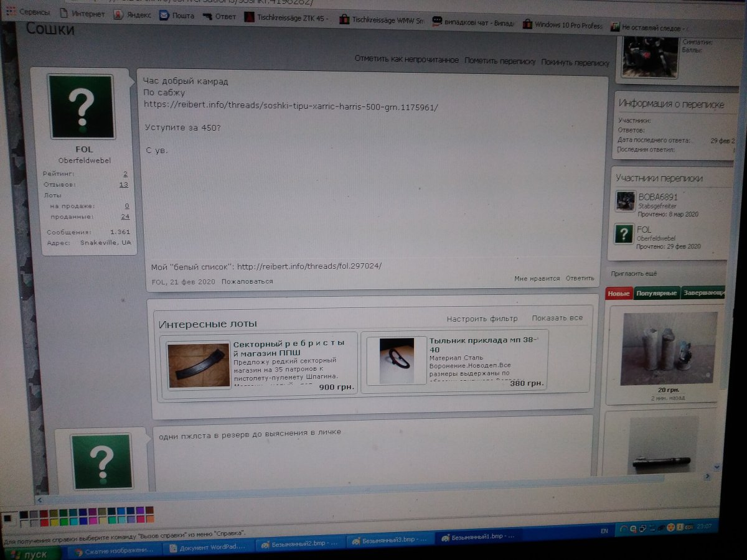The height and width of the screenshot is (560, 747).
Task: Open the Сжатие изображений Chrome taskbar button
Action: pyautogui.click(x=114, y=551)
